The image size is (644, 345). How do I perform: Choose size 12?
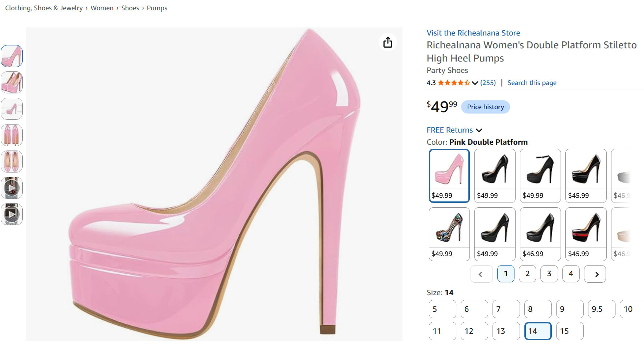(x=475, y=331)
